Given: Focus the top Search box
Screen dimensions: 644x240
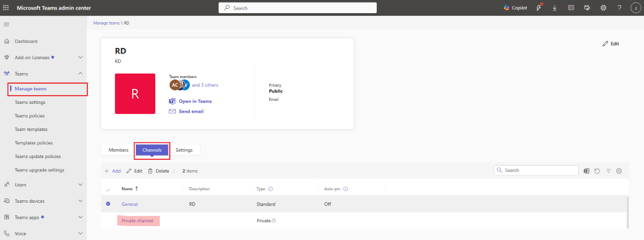Looking at the screenshot, I should click(297, 8).
